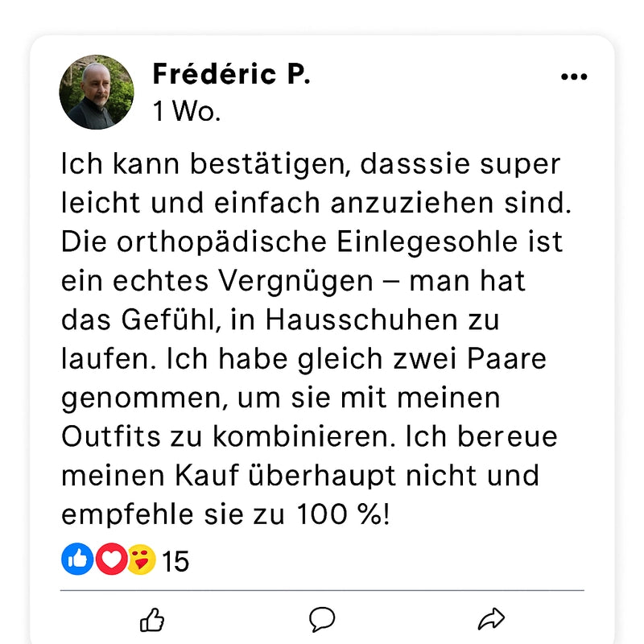Click the review's first line "Ich kann bestätigen"

pyautogui.click(x=204, y=165)
